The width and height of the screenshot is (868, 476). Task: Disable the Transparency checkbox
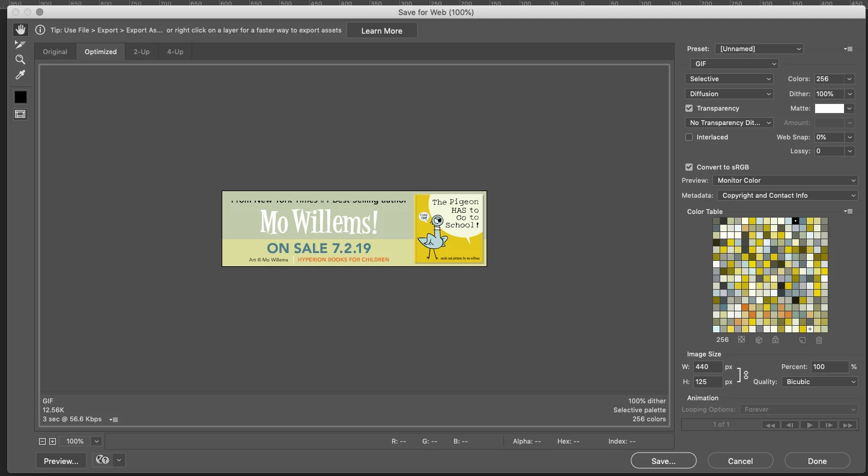click(x=689, y=108)
